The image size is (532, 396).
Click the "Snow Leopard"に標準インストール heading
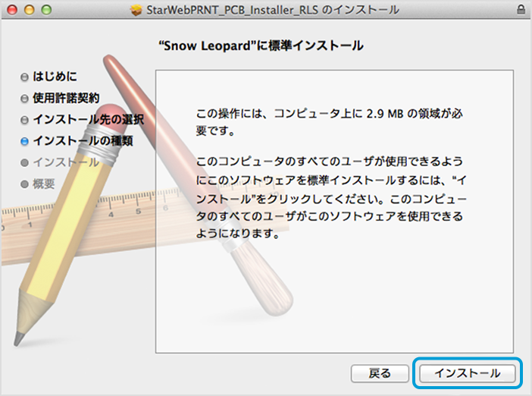[261, 46]
